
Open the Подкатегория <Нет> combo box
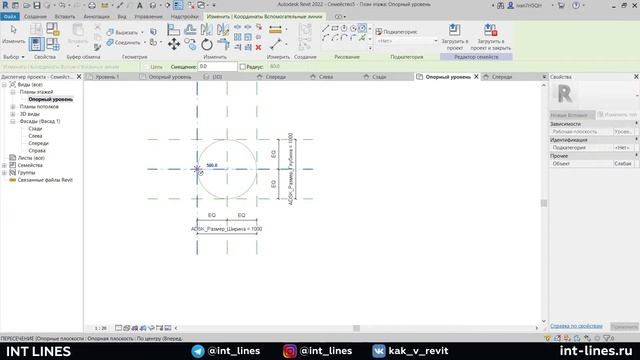pyautogui.click(x=407, y=41)
